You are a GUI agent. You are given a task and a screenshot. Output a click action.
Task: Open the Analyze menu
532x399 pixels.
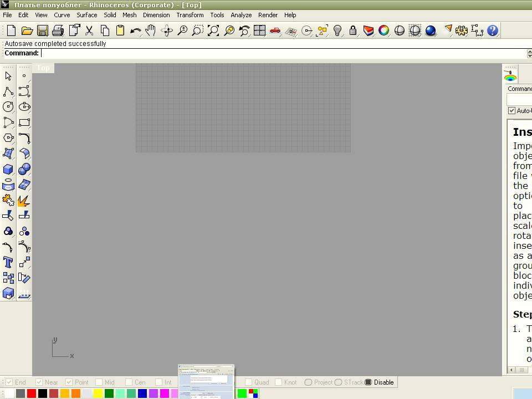[x=241, y=15]
